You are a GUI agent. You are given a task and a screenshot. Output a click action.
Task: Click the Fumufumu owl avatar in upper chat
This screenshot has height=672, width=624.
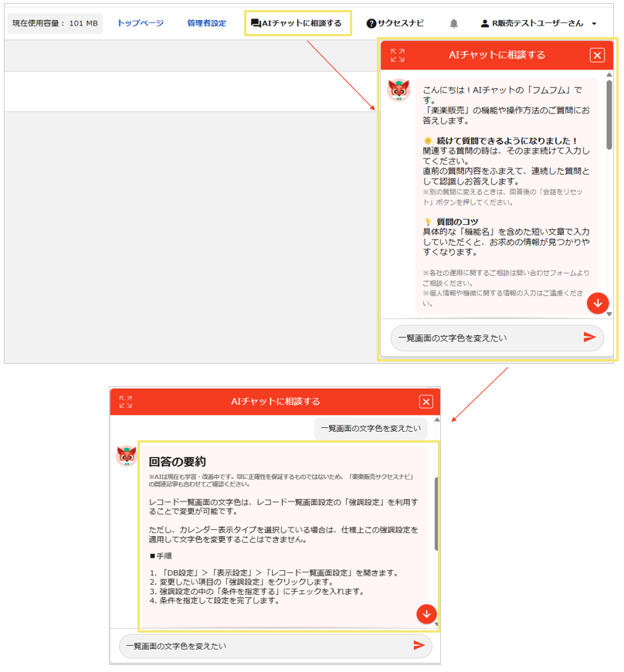pos(398,90)
